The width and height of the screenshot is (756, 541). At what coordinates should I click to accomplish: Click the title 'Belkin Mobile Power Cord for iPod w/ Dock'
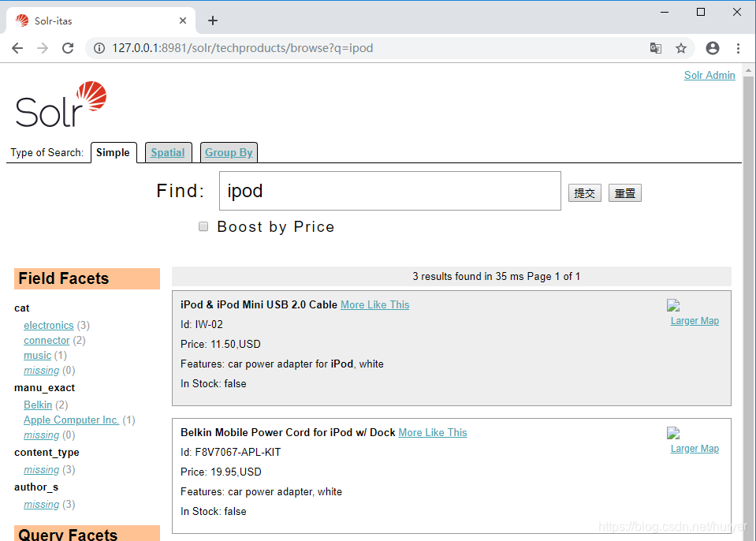pyautogui.click(x=288, y=432)
